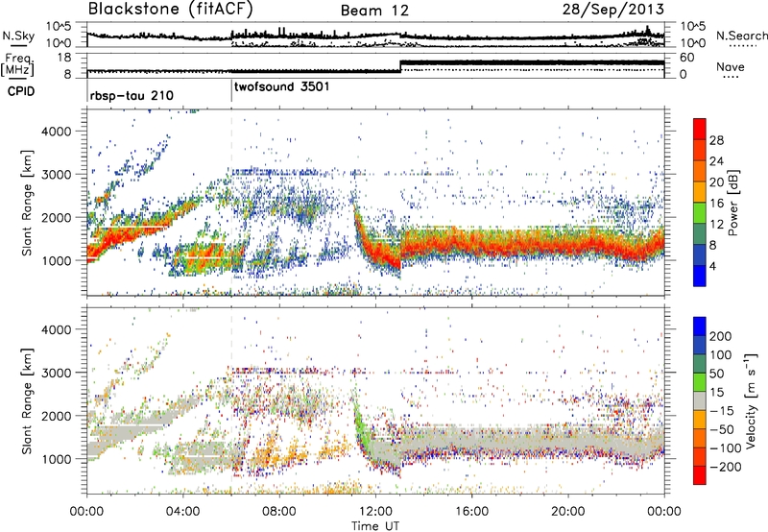Click the 'Velocity [m s-1]' colorbar label

click(x=750, y=400)
